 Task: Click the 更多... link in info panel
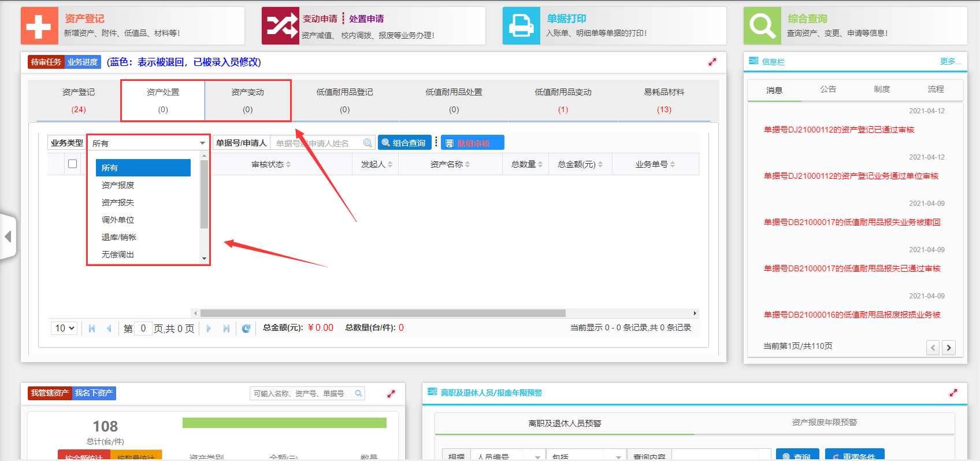coord(950,61)
